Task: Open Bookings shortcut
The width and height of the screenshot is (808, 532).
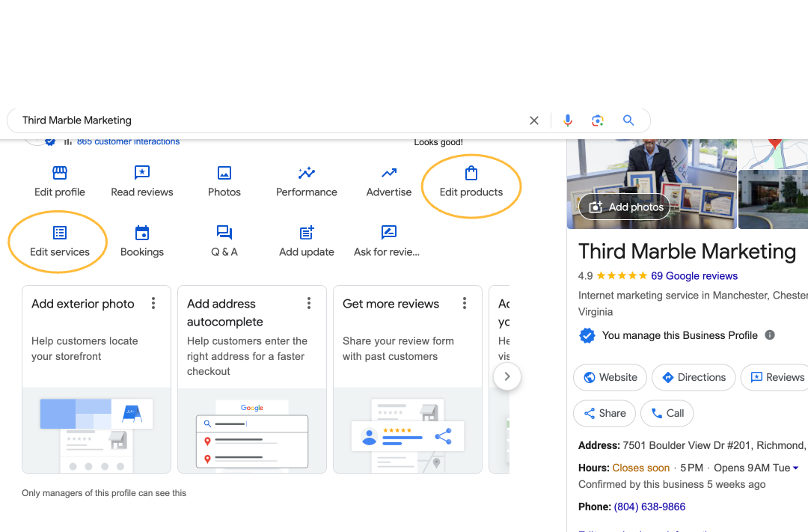Action: (x=141, y=241)
